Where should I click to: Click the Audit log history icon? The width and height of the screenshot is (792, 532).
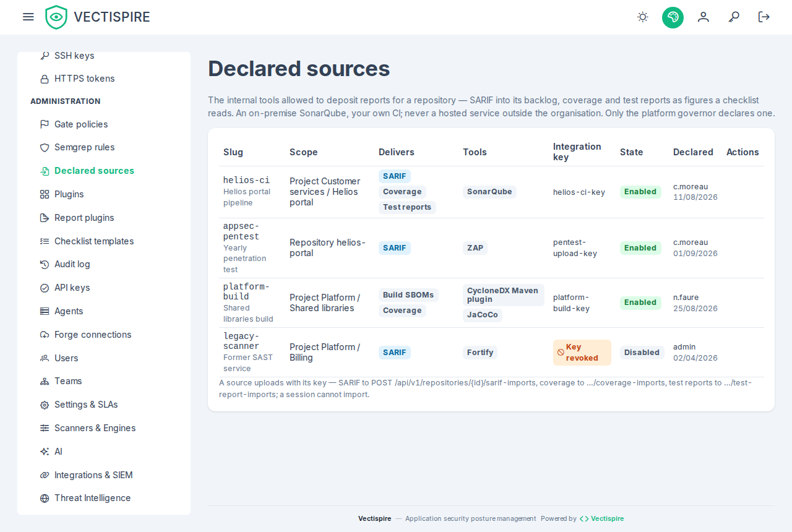45,264
